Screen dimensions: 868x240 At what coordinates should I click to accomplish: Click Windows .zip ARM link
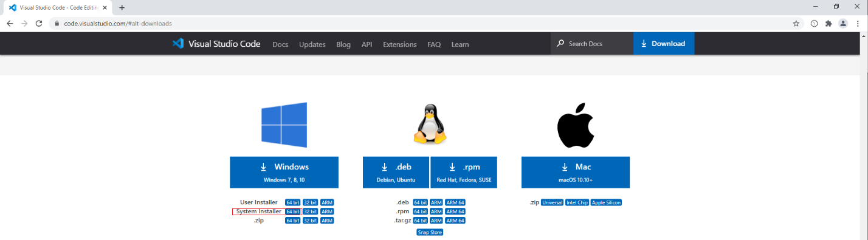coord(327,221)
